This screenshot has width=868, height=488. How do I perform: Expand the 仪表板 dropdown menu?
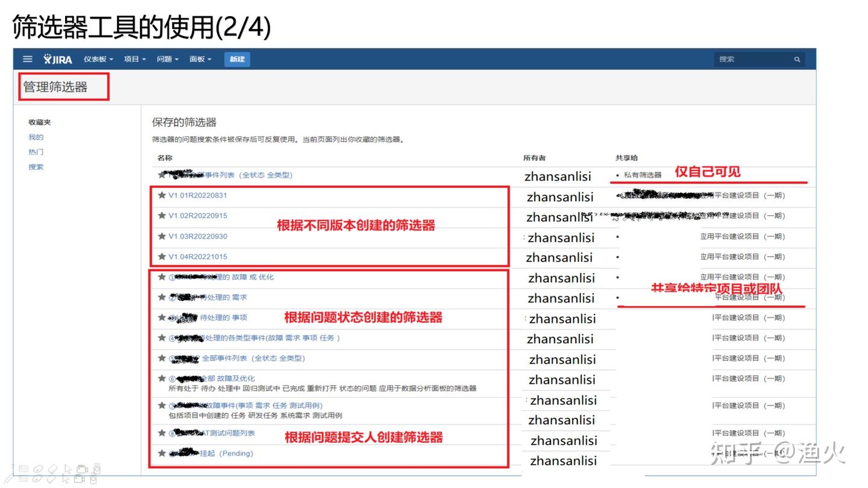(x=98, y=59)
